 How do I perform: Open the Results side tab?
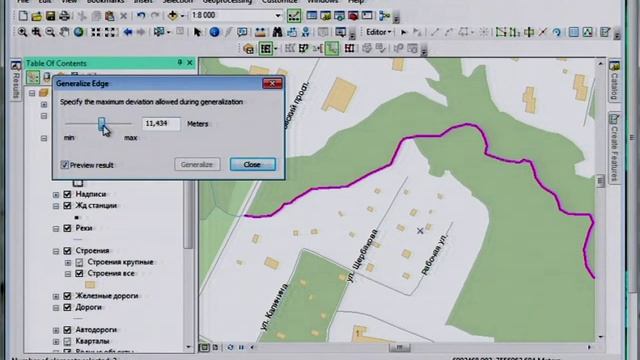pos(16,80)
